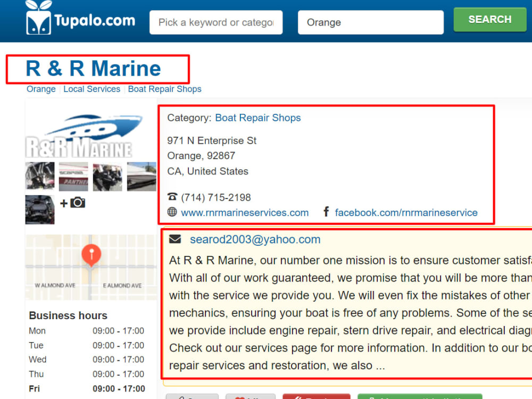Image resolution: width=532 pixels, height=399 pixels.
Task: Email searod2003@yahoo.com link
Action: pos(255,239)
